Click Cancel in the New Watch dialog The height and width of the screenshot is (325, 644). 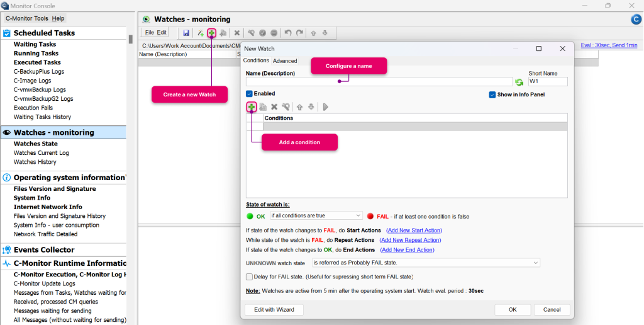(x=552, y=310)
